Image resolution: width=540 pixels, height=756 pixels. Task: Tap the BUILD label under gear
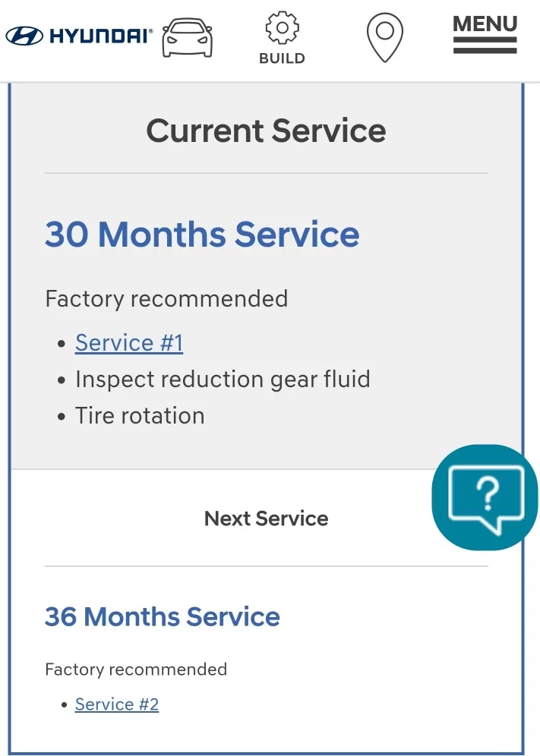coord(282,58)
